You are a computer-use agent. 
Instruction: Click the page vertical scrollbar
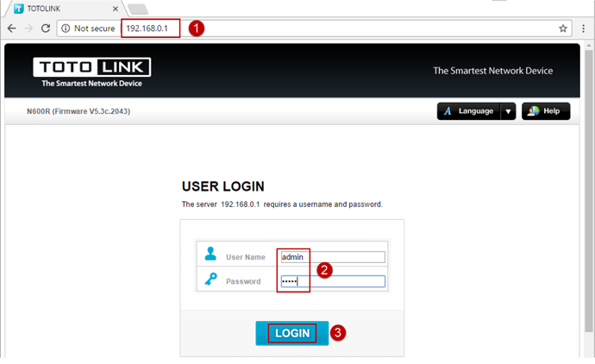[589, 190]
